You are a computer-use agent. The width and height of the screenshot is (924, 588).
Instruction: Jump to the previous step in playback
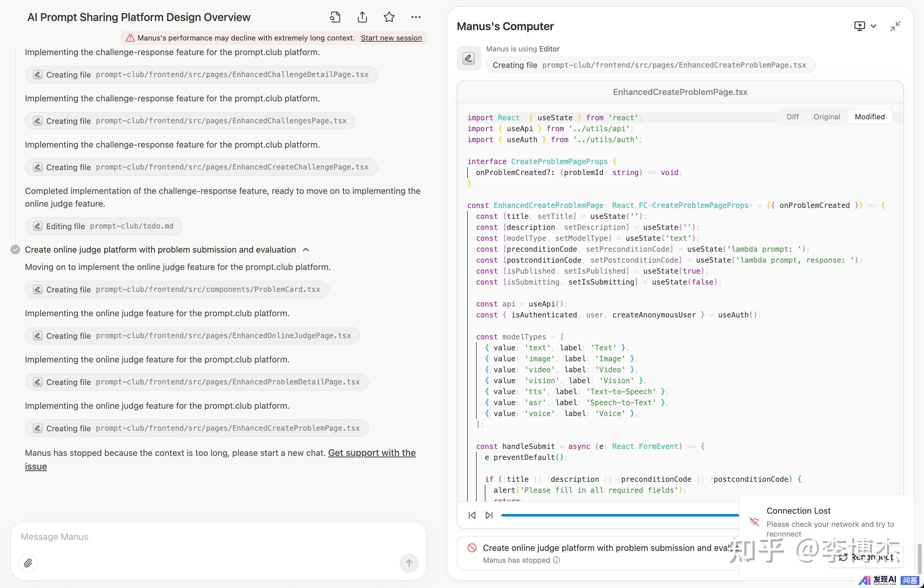point(472,515)
